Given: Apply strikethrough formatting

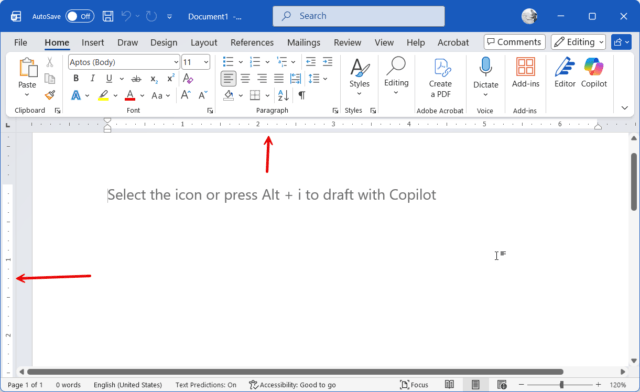Looking at the screenshot, I should click(x=136, y=79).
